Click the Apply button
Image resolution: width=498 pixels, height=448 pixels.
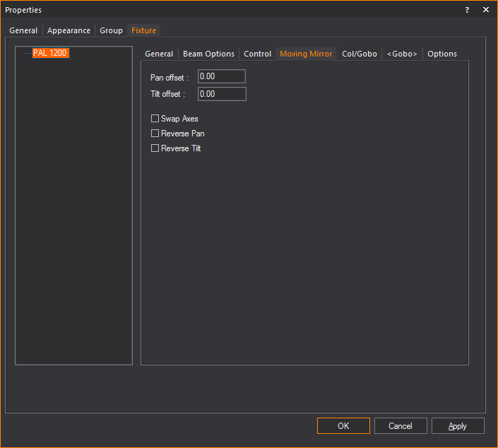(x=458, y=425)
